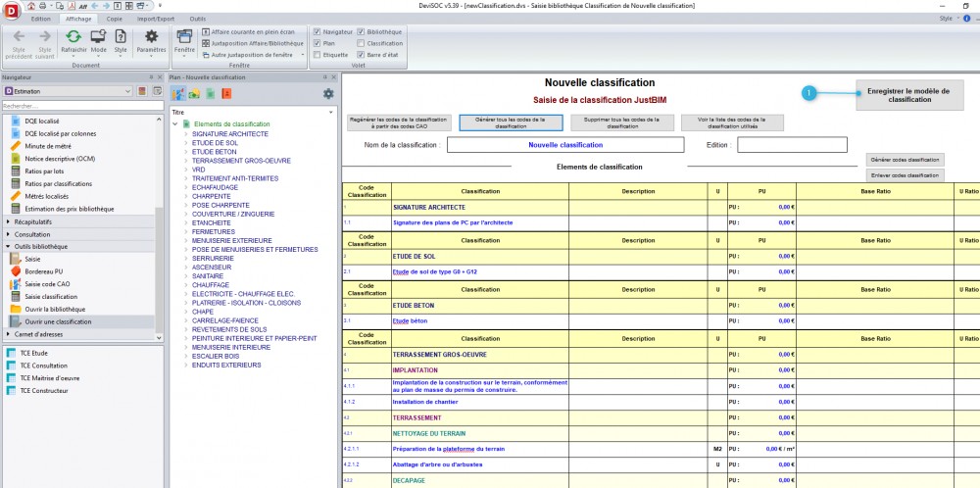Click Affaire courante en plein écran

tap(248, 31)
